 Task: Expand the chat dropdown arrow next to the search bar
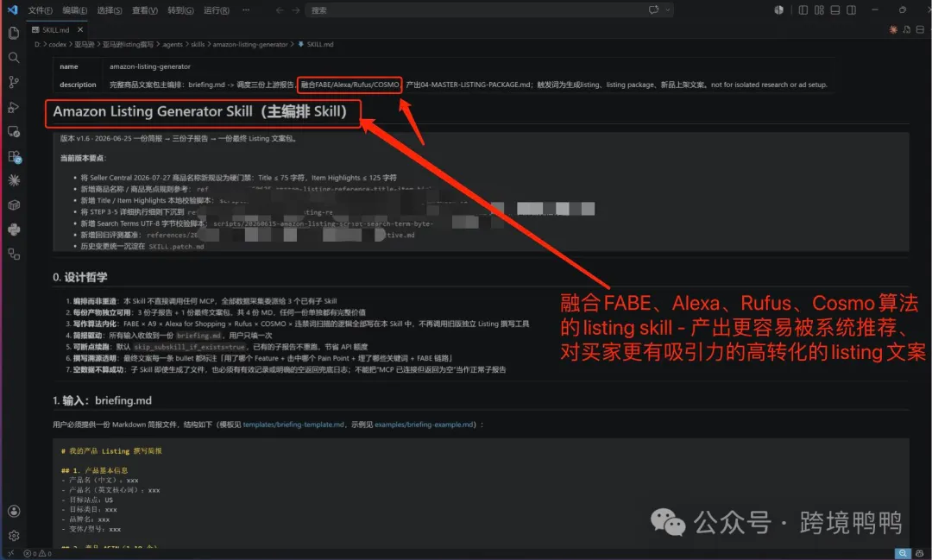(667, 10)
